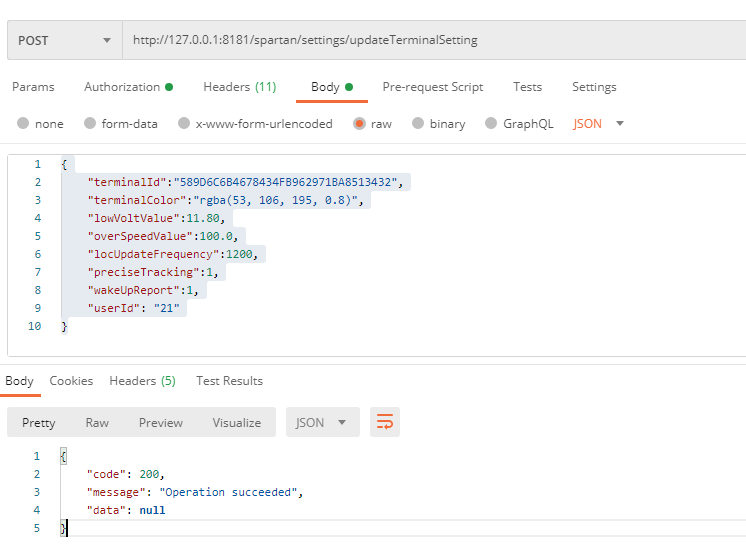Select the GraphQL body radio option
Viewport: 746px width, 549px height.
click(x=491, y=124)
